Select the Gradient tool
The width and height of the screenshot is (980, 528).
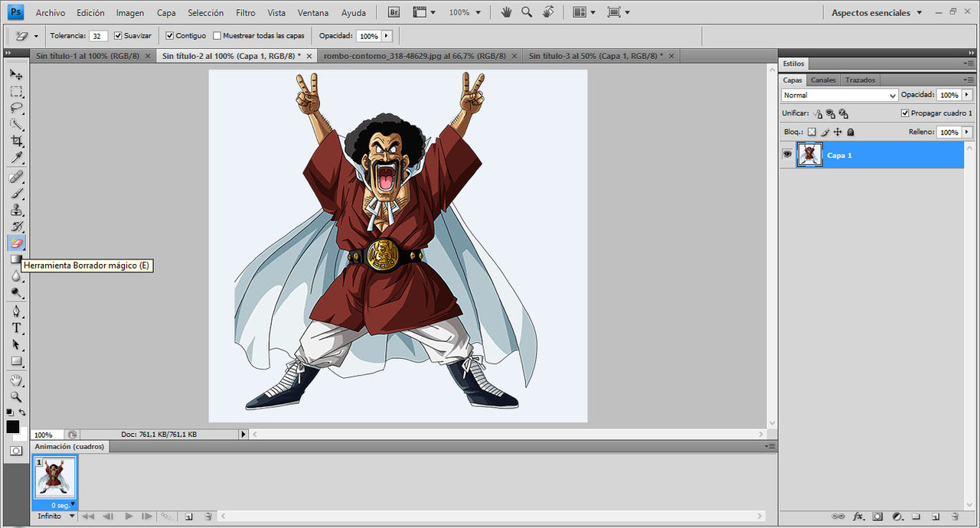tap(16, 259)
